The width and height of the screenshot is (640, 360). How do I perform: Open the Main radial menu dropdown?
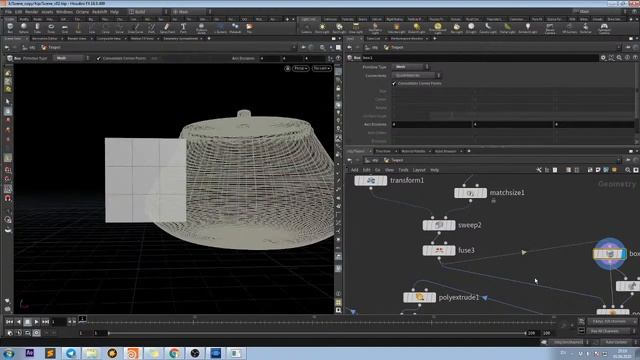point(191,12)
